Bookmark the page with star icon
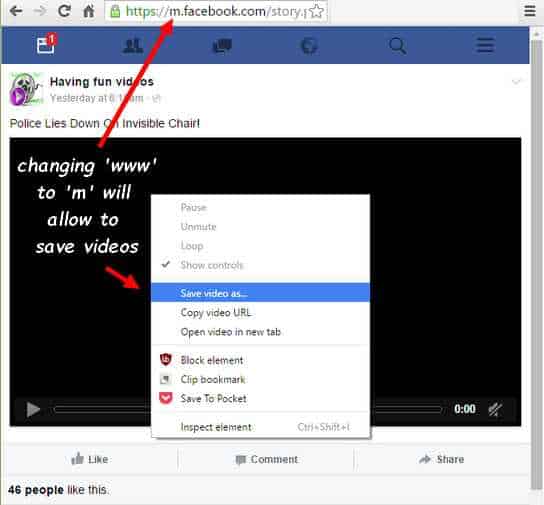 (x=316, y=11)
